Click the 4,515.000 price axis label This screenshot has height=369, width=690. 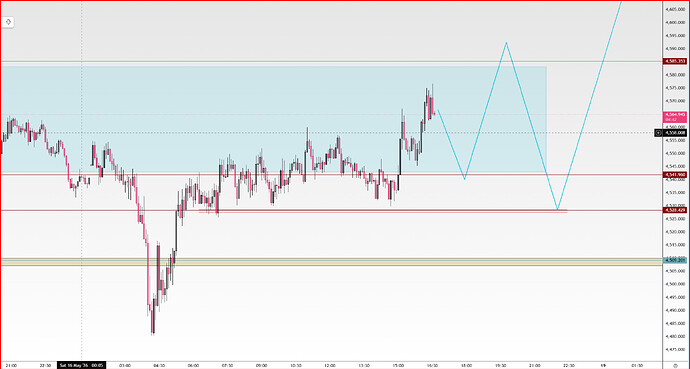click(x=675, y=245)
